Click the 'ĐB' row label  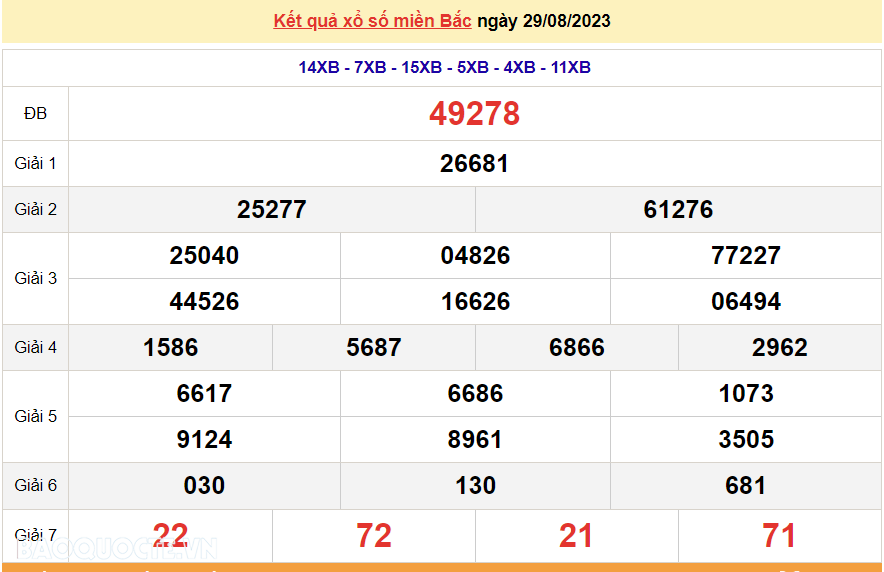tap(35, 113)
